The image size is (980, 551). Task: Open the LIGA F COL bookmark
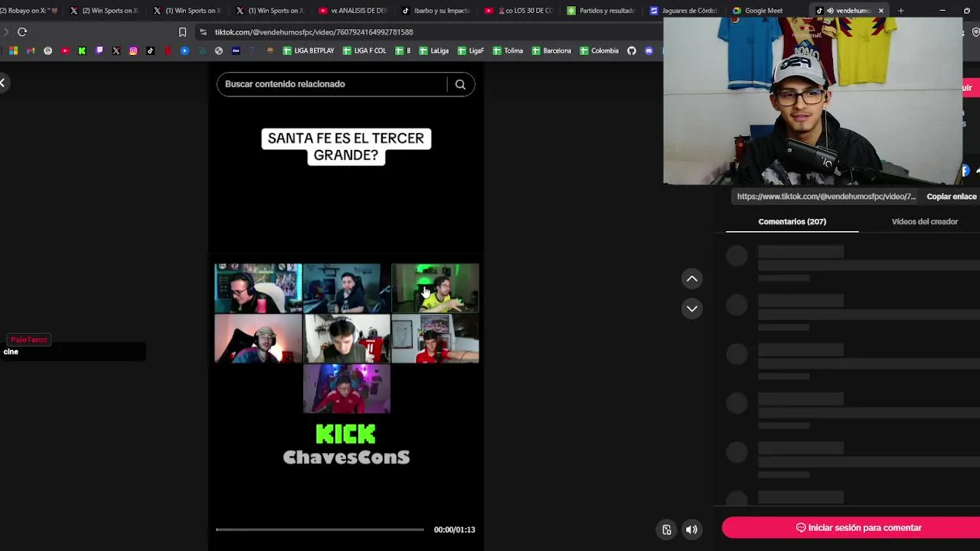click(364, 51)
